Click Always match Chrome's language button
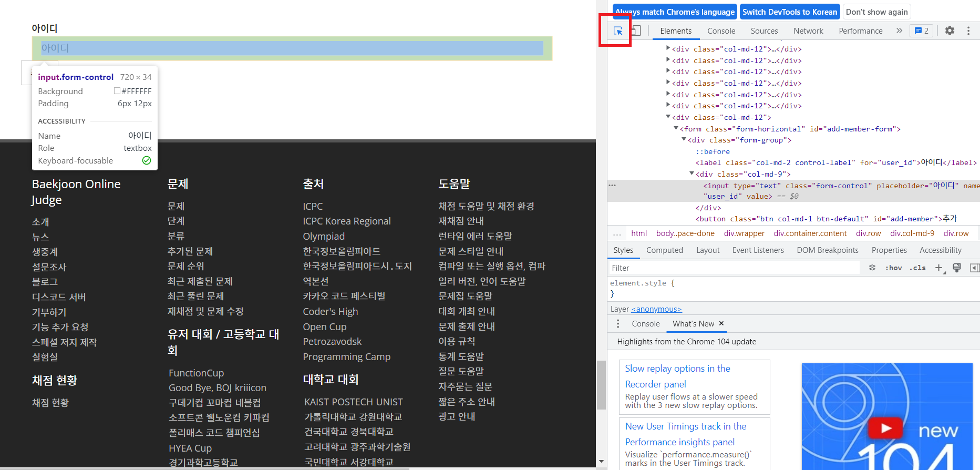Image resolution: width=980 pixels, height=470 pixels. pos(675,12)
